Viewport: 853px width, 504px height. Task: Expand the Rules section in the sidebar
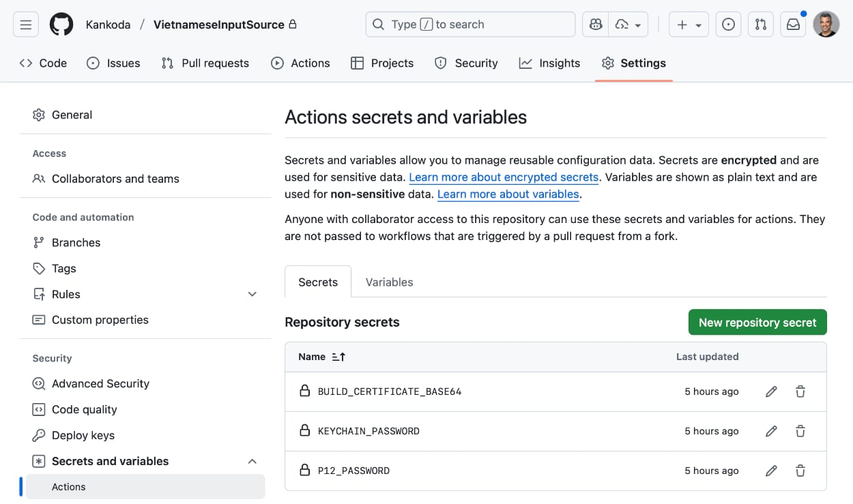[x=252, y=294]
